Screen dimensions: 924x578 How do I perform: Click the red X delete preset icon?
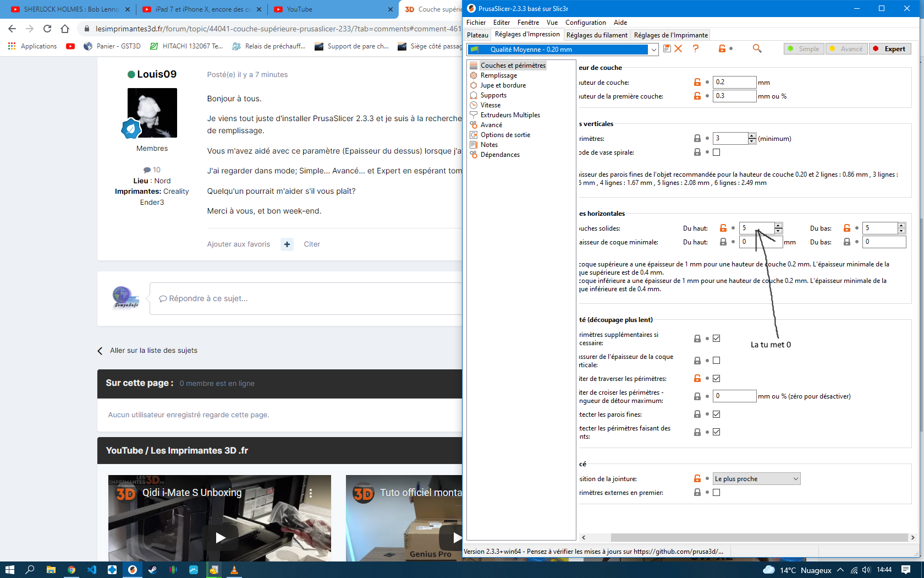tap(678, 48)
